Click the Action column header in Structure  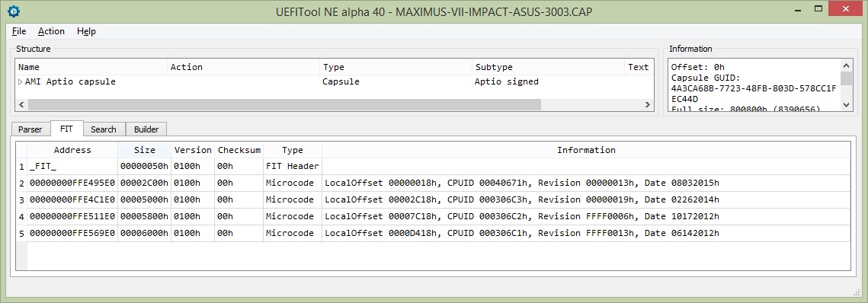(244, 67)
